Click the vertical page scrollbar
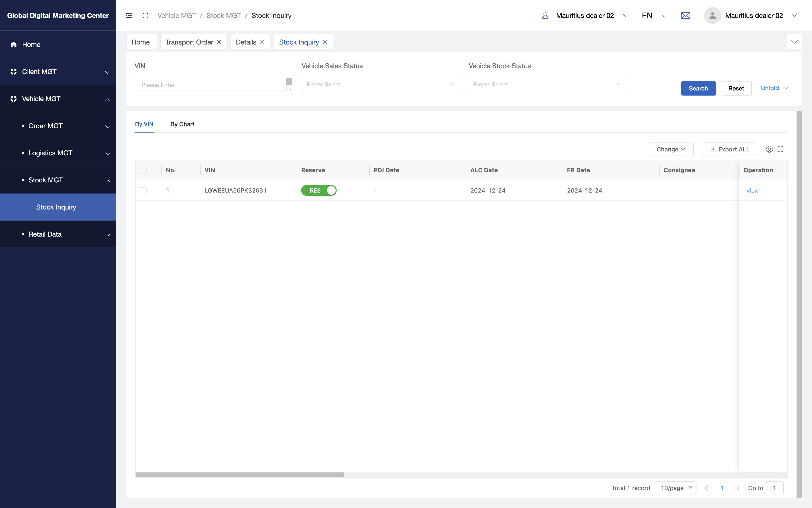This screenshot has width=812, height=508. coord(799,304)
